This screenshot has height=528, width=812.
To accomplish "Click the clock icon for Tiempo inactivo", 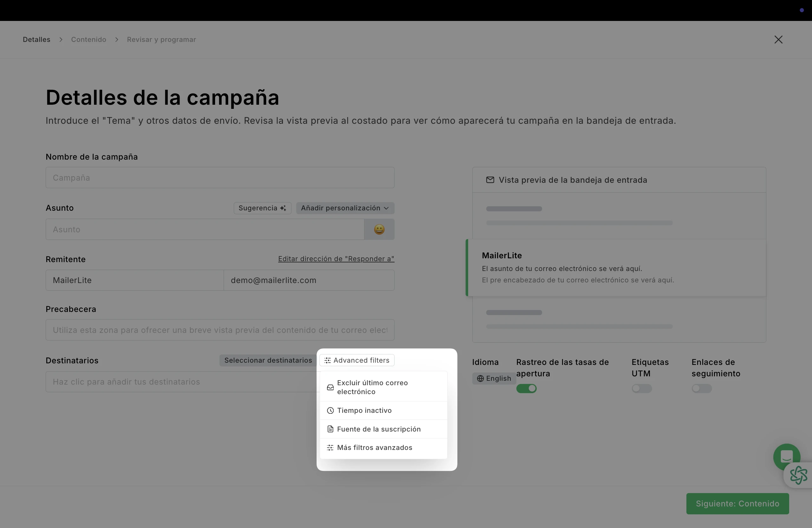I will 330,410.
